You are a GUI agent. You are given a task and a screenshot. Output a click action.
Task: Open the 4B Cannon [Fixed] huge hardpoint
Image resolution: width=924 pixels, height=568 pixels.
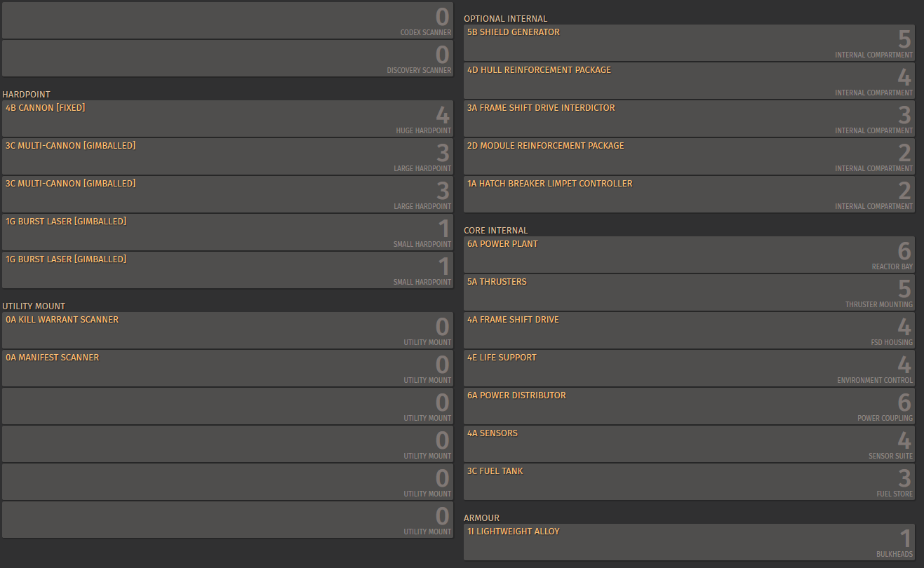click(x=227, y=119)
